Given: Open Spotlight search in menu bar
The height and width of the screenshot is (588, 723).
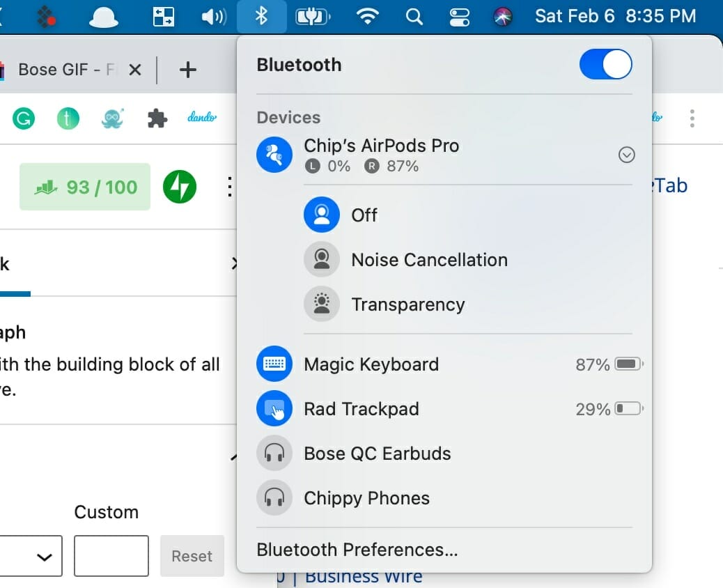Looking at the screenshot, I should tap(414, 17).
